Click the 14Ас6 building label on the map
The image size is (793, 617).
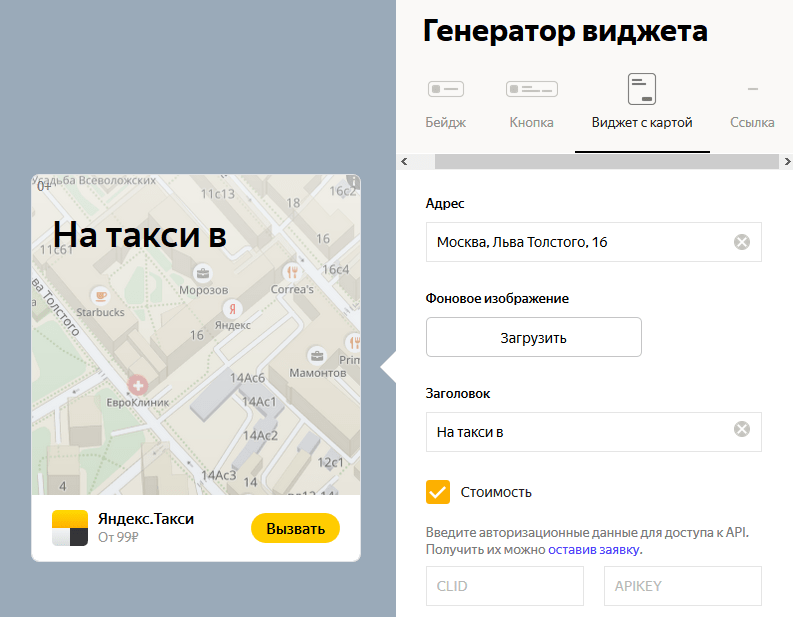tap(247, 378)
